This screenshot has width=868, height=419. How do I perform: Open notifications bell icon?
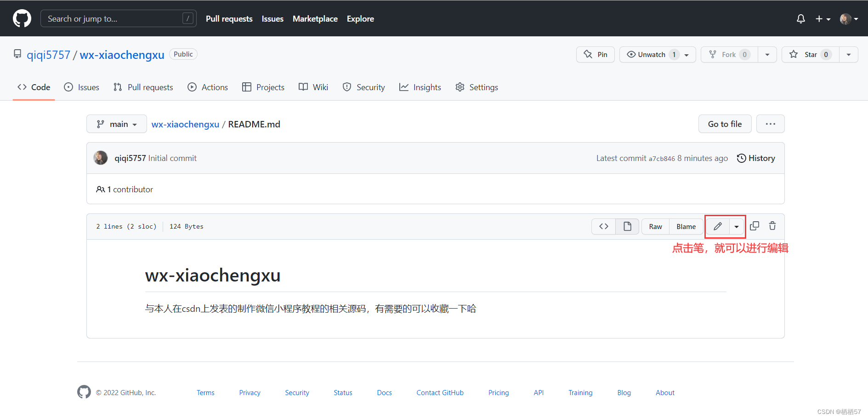click(800, 19)
